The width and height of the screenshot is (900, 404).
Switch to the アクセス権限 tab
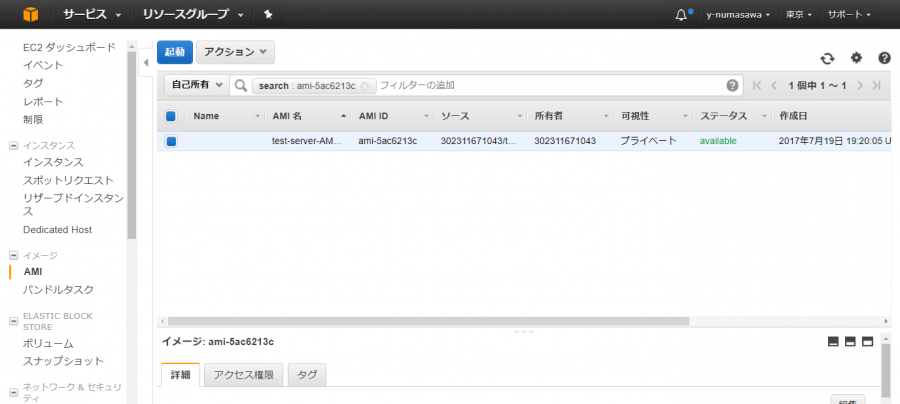pos(244,375)
